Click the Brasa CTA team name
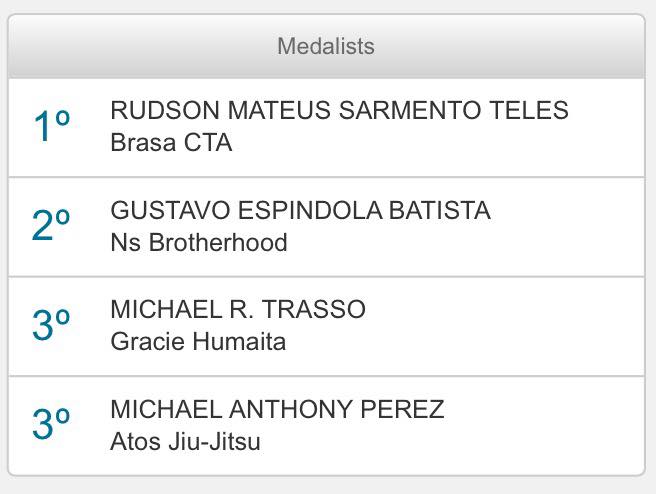The width and height of the screenshot is (656, 494). (x=171, y=143)
